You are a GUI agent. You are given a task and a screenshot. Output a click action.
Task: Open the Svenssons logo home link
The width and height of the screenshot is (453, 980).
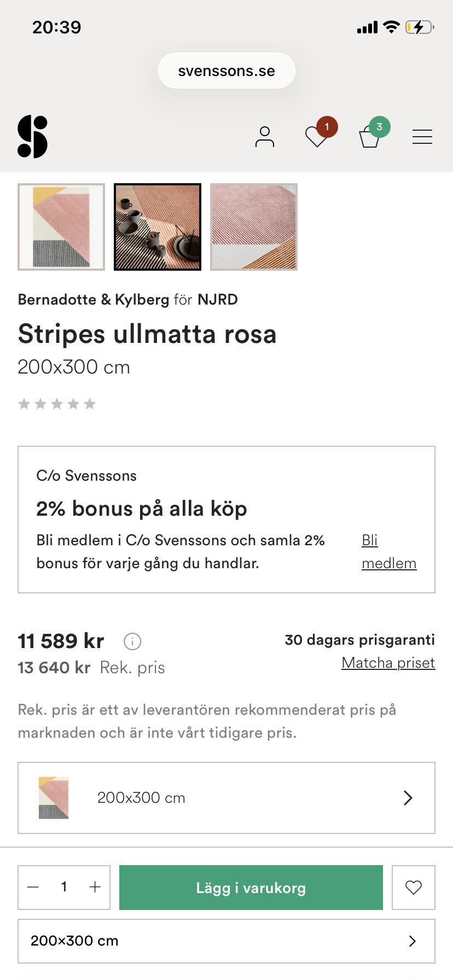[32, 137]
